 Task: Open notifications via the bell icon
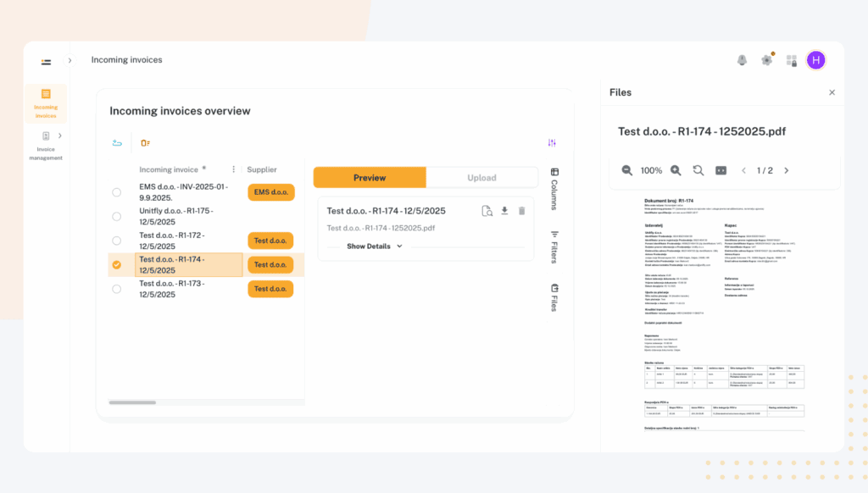[742, 60]
